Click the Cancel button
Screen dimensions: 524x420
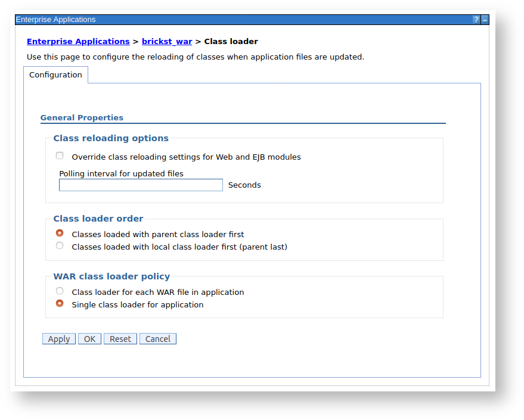157,338
